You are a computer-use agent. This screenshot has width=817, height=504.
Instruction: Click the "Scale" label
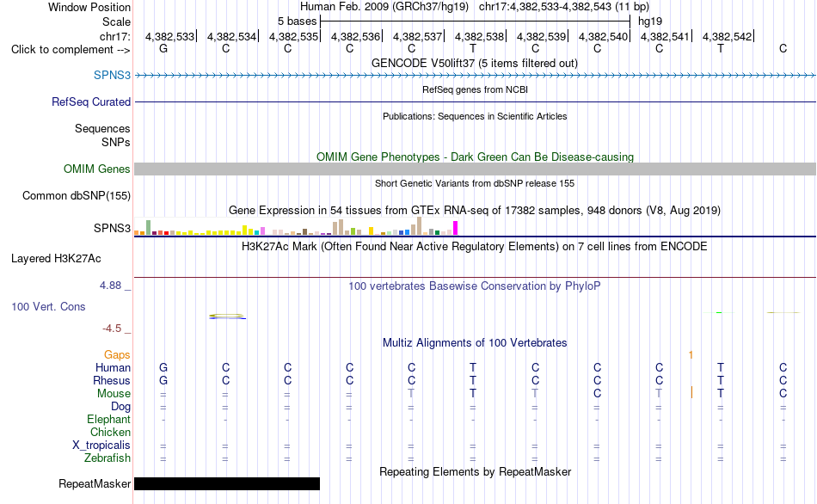click(x=116, y=22)
